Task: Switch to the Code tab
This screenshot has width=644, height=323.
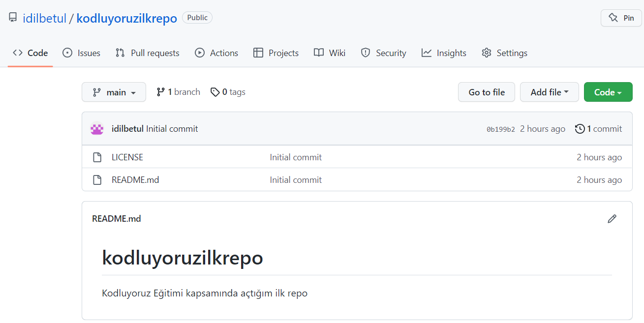Action: pyautogui.click(x=30, y=53)
